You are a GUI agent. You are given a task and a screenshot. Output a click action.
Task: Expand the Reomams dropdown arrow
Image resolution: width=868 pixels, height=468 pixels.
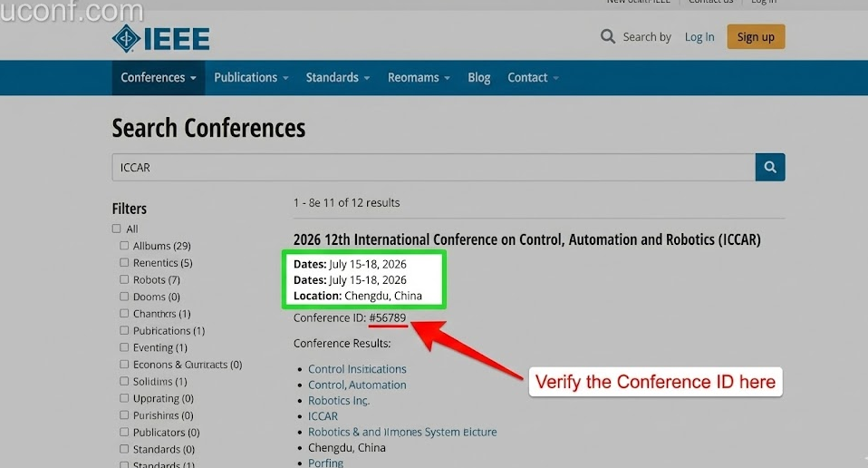447,78
